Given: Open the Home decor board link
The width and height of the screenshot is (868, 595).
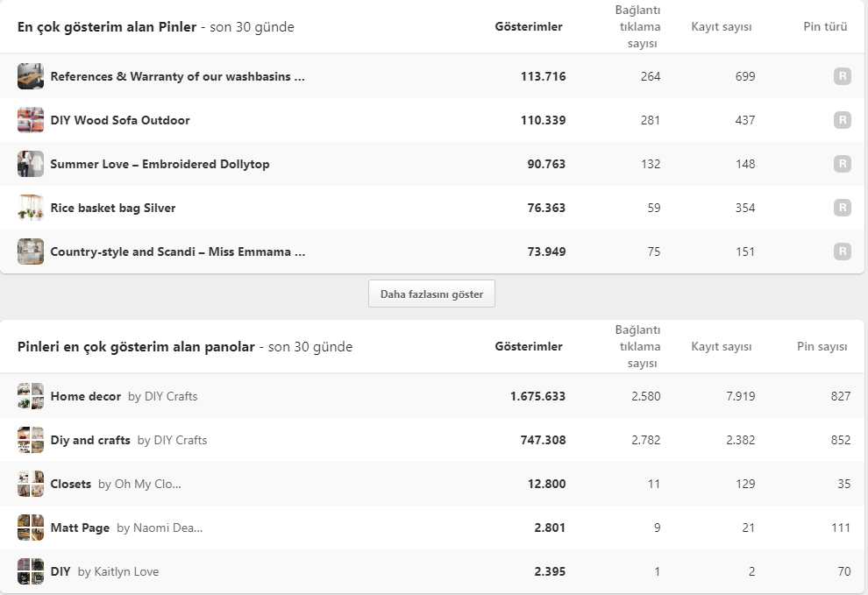Looking at the screenshot, I should click(86, 396).
